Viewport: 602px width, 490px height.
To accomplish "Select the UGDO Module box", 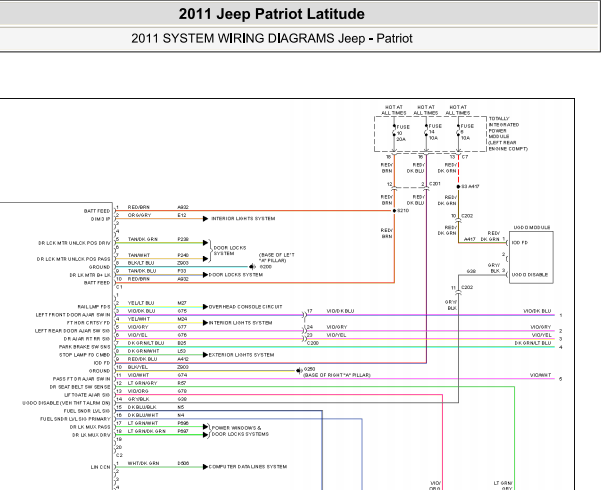I will tap(531, 257).
